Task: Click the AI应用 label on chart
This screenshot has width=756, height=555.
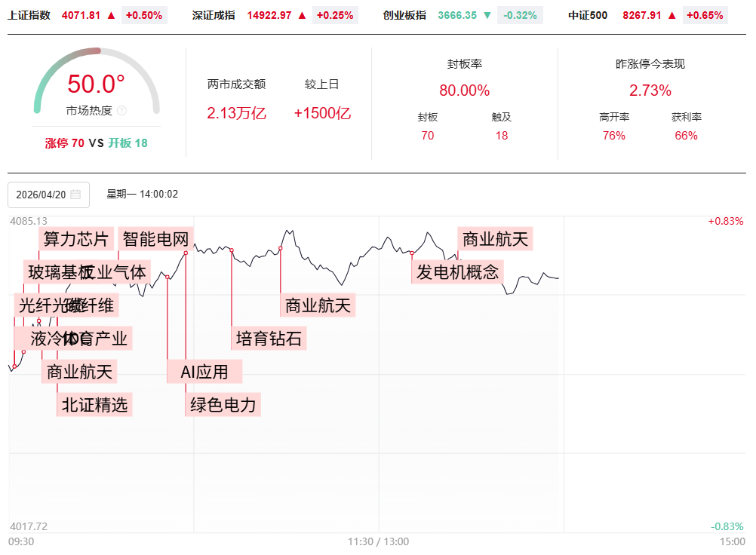Action: [x=204, y=371]
